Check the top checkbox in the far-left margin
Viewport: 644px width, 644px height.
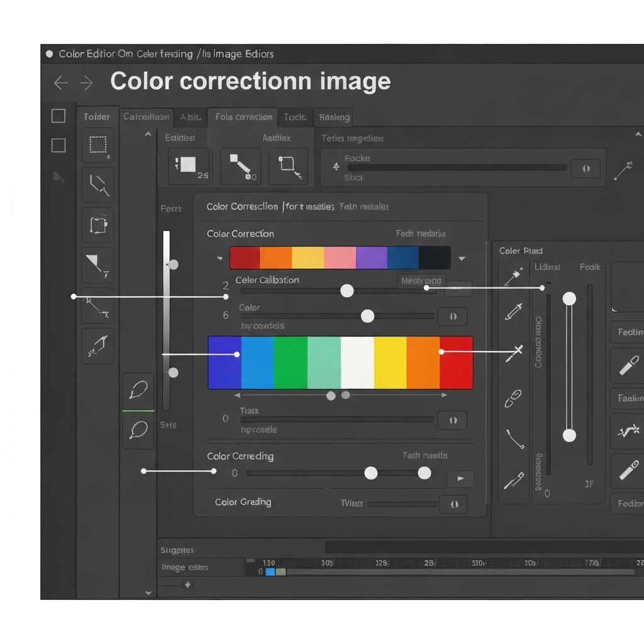58,116
